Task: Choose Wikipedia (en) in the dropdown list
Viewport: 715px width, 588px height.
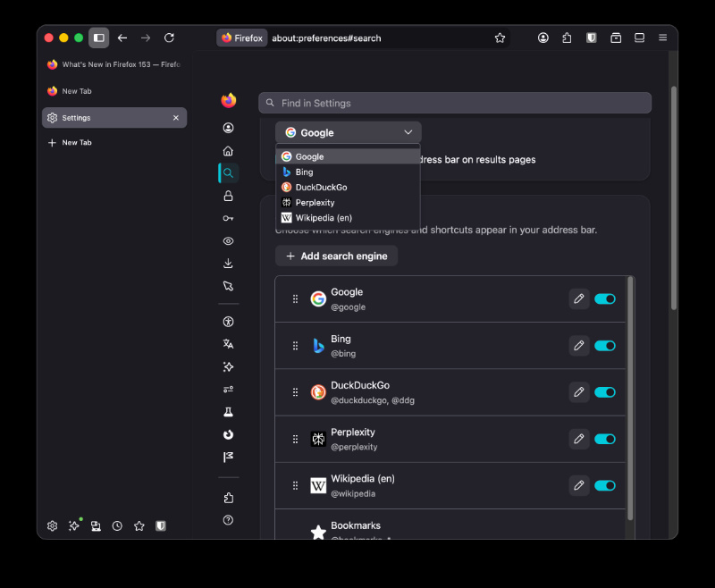Action: [x=348, y=218]
